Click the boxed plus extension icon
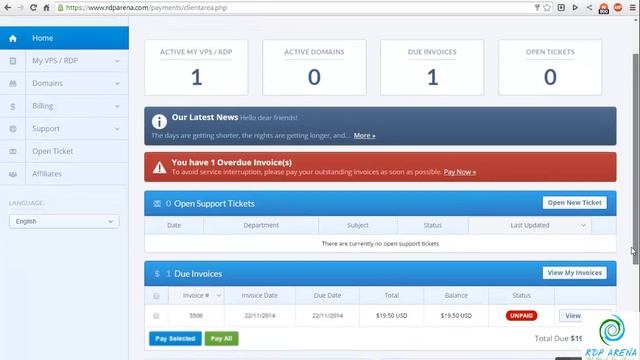640x360 pixels. [561, 7]
